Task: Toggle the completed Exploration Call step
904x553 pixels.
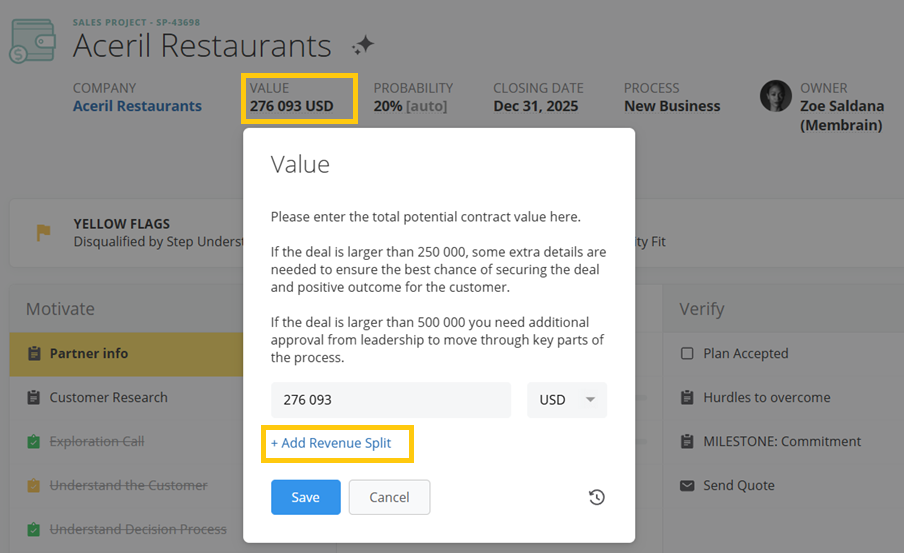Action: (34, 442)
